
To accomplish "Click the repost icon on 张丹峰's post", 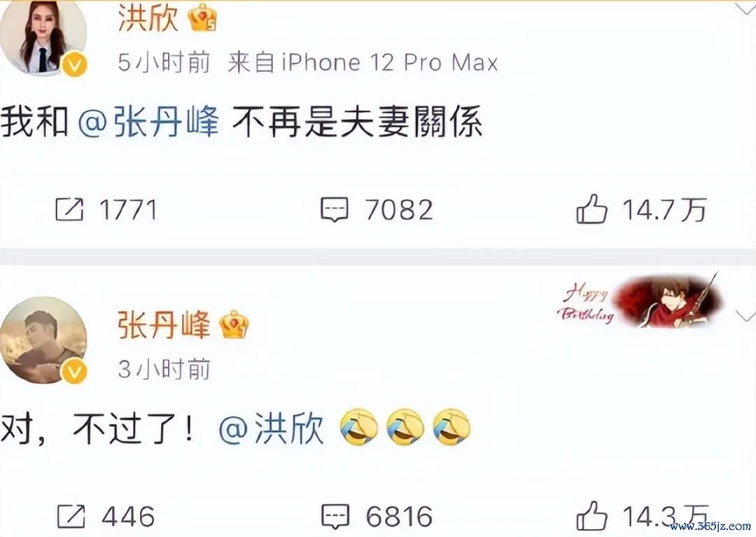I will 71,516.
